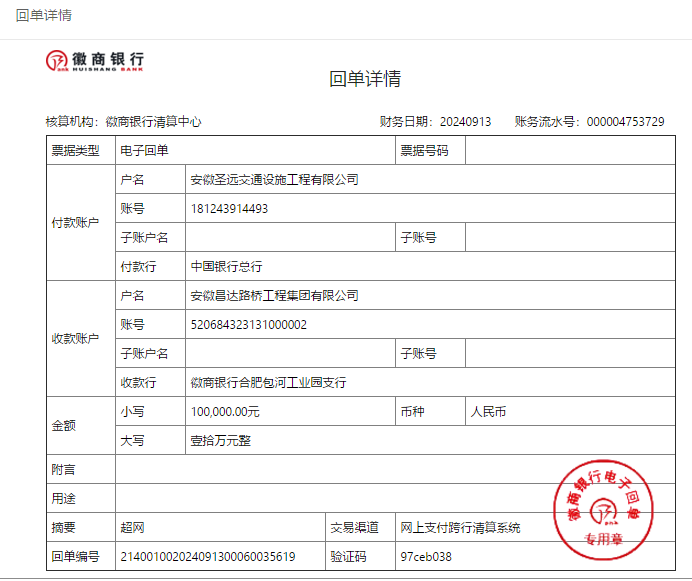The width and height of the screenshot is (692, 581).
Task: Click the Huishang Bank logo
Action: coord(95,61)
